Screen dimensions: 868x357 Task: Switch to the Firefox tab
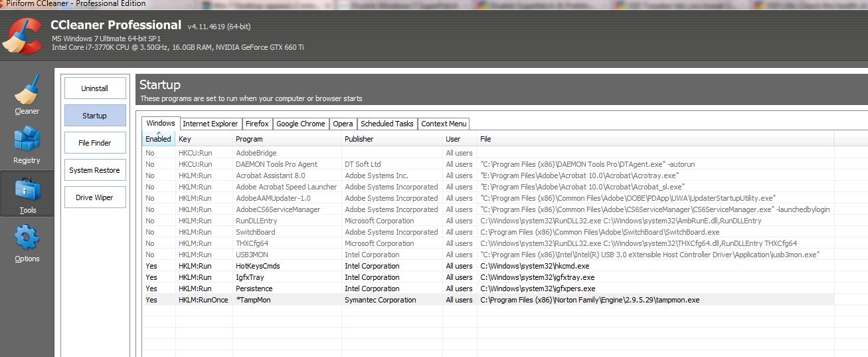(x=257, y=124)
